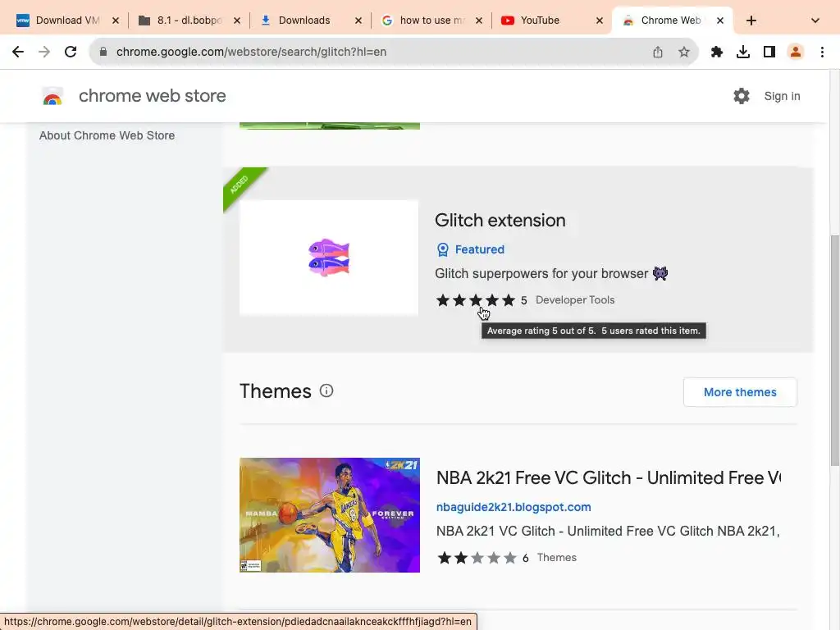Click the Developer Tools category text
Screen dimensions: 840x630
pyautogui.click(x=575, y=300)
